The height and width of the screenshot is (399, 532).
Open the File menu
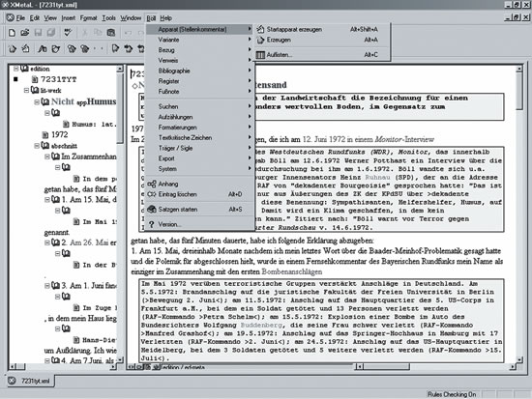click(x=20, y=18)
